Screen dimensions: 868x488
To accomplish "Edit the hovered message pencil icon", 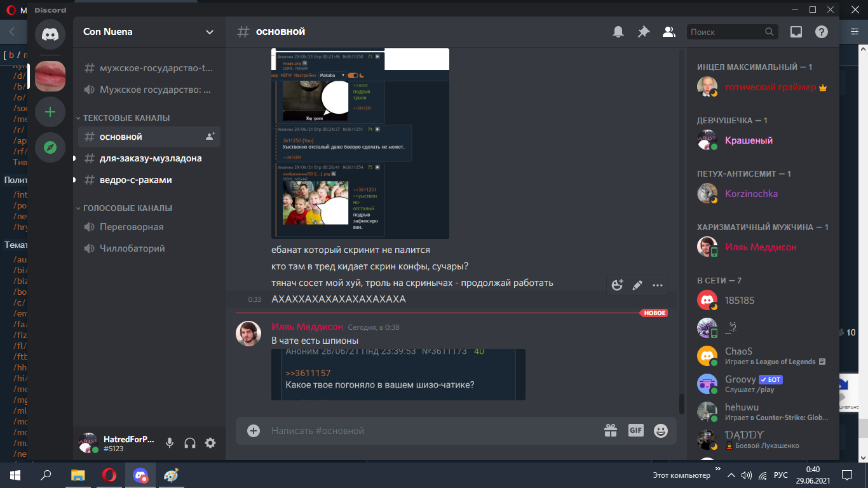I will point(637,285).
